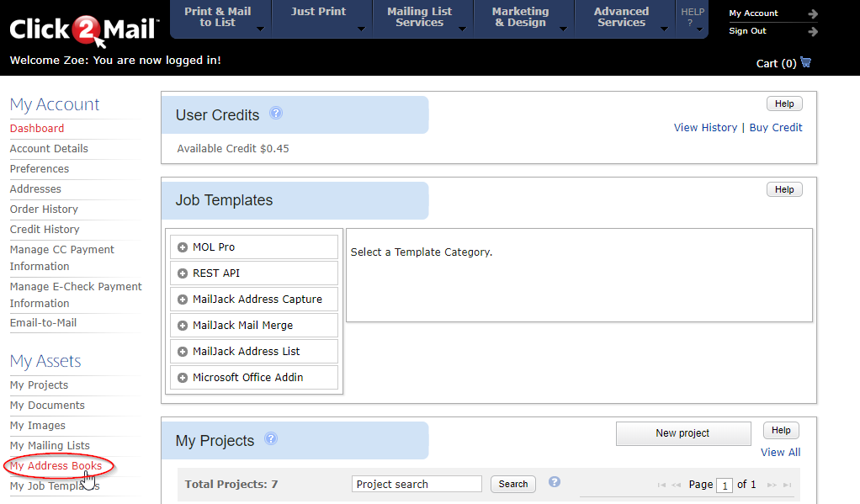This screenshot has height=504, width=860.
Task: Open Cart (0) link
Action: pos(776,63)
